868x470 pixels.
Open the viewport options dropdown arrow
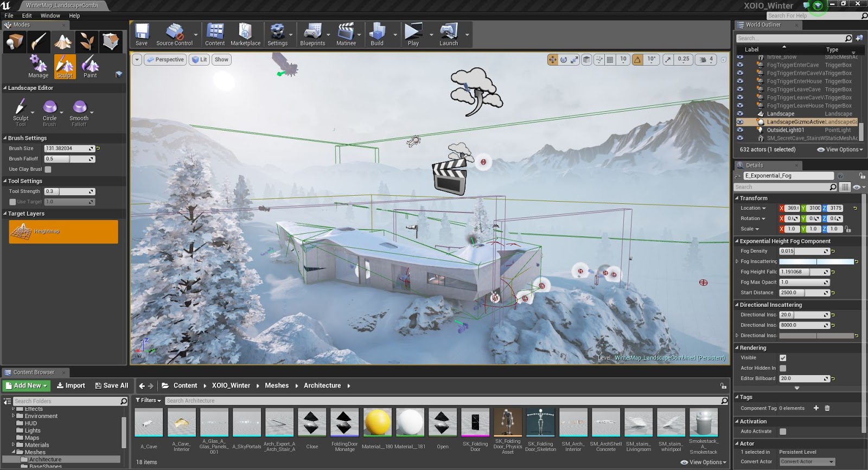[x=137, y=60]
